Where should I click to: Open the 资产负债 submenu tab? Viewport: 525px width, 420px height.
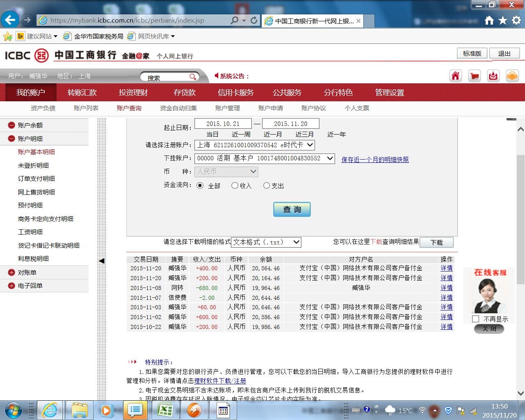click(43, 108)
